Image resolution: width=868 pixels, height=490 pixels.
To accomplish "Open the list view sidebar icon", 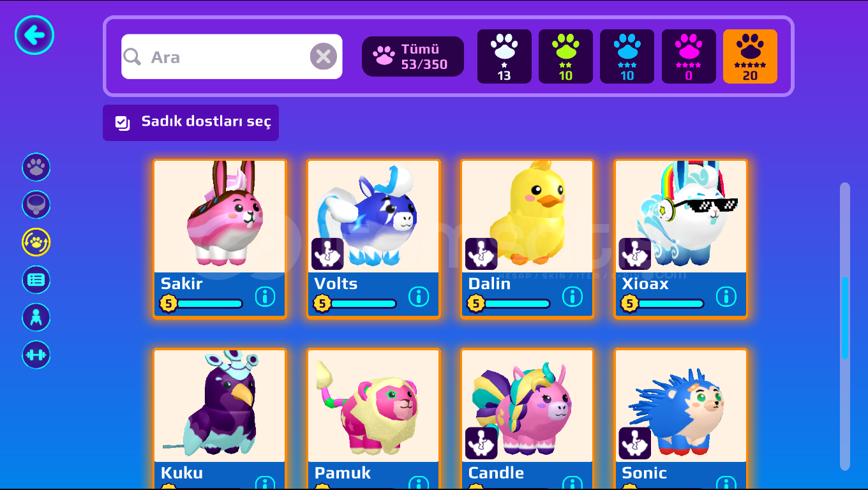I will pos(36,279).
